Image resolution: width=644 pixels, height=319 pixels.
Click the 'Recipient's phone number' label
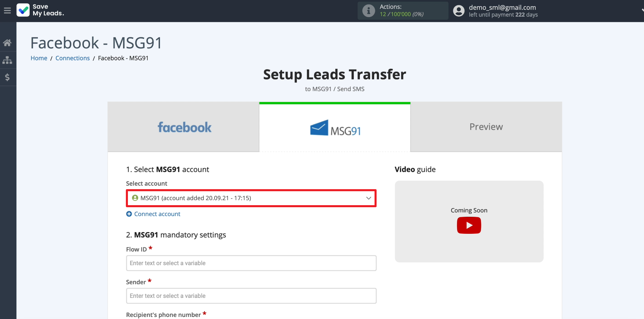click(x=163, y=315)
